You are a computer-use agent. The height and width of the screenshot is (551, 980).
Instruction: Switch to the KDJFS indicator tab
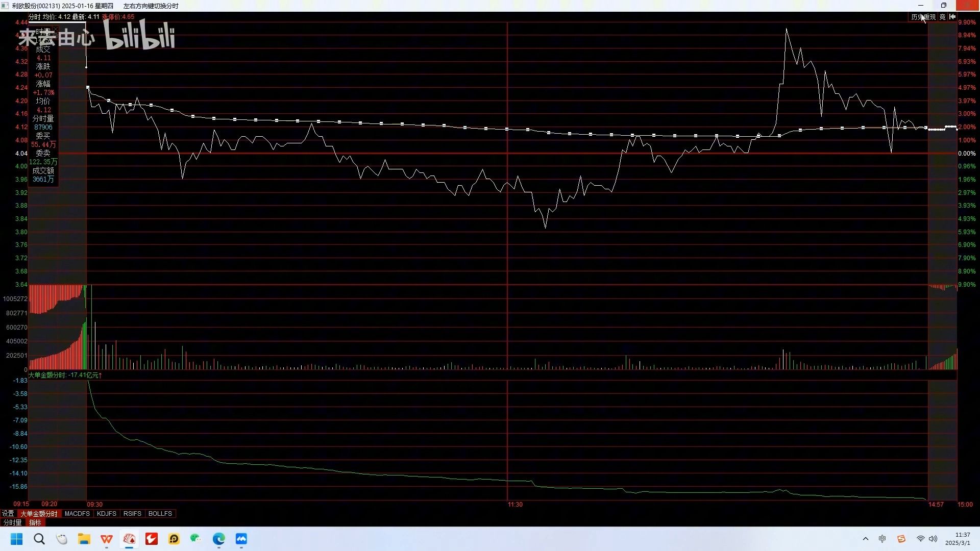(x=106, y=514)
